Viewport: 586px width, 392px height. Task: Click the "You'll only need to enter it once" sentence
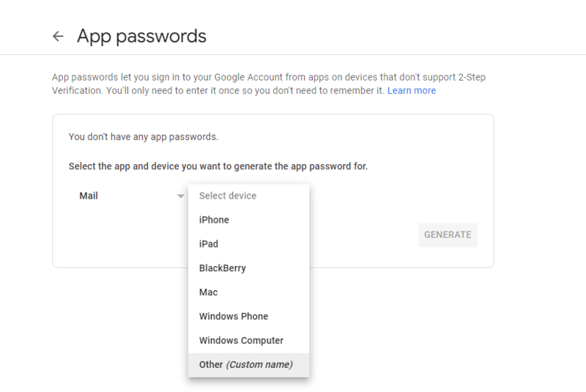click(245, 91)
